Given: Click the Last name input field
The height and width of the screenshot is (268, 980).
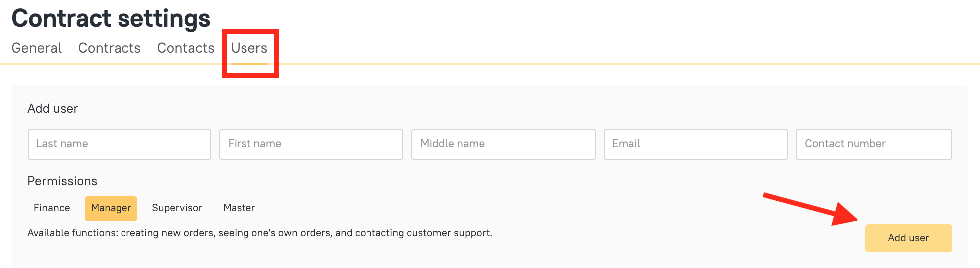Looking at the screenshot, I should coord(120,144).
